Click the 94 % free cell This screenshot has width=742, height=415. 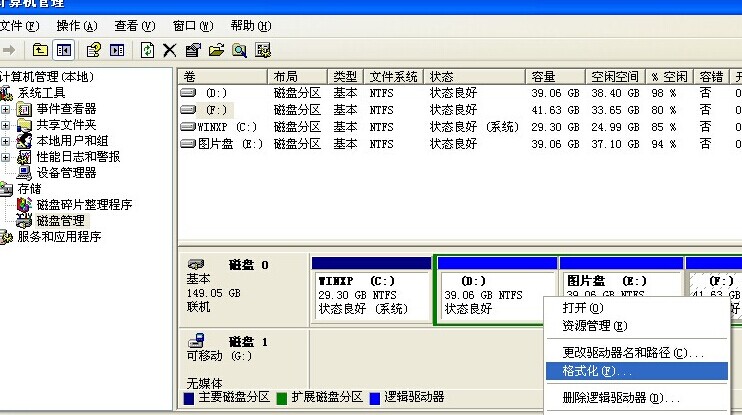(663, 144)
